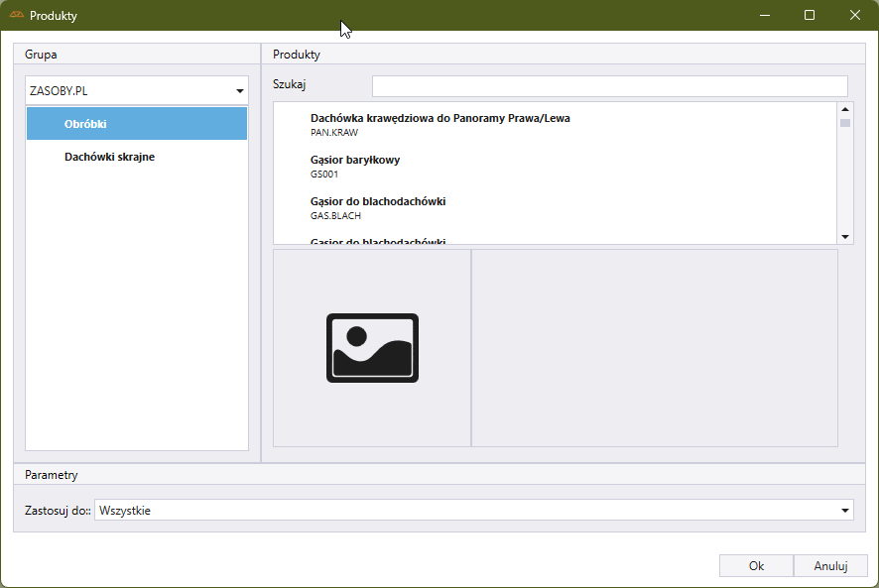Click the empty description panel beside the image
The width and height of the screenshot is (879, 588).
(654, 348)
